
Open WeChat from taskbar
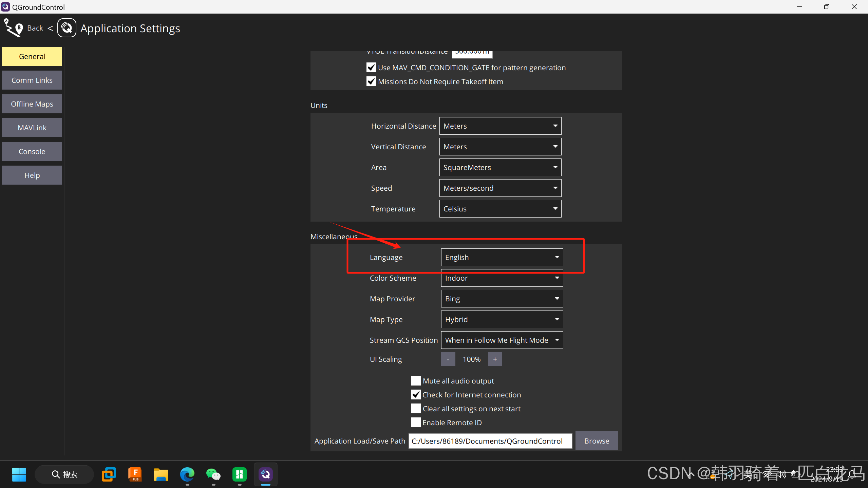[x=213, y=474]
